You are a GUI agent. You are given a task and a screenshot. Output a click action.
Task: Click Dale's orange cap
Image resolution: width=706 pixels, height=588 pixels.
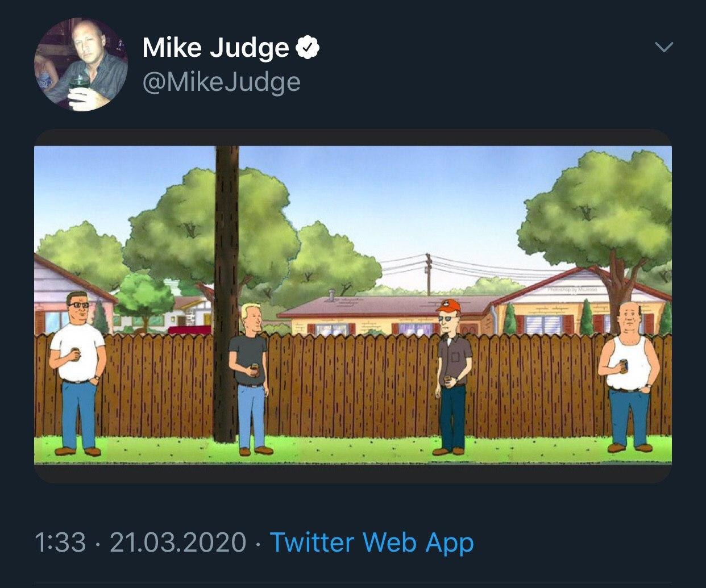click(x=448, y=305)
